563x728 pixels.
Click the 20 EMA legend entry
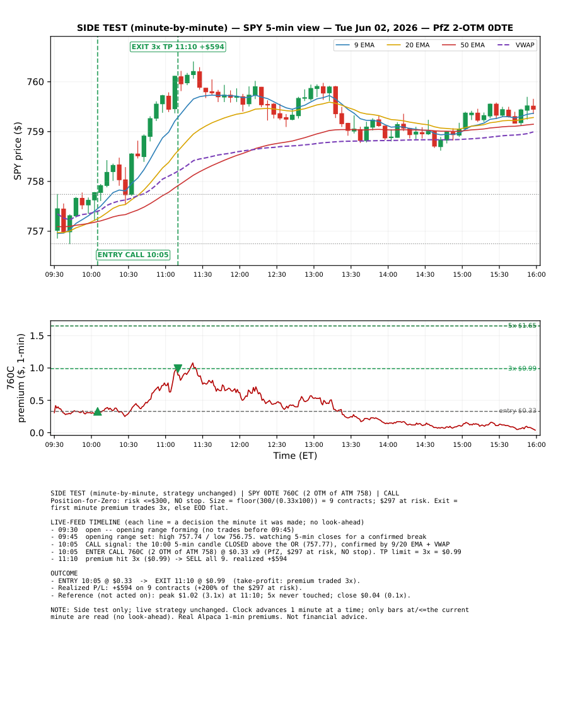click(408, 45)
